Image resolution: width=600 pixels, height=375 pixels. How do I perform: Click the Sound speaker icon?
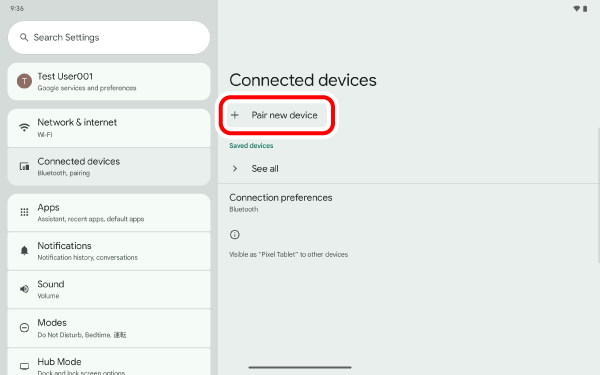pos(24,289)
